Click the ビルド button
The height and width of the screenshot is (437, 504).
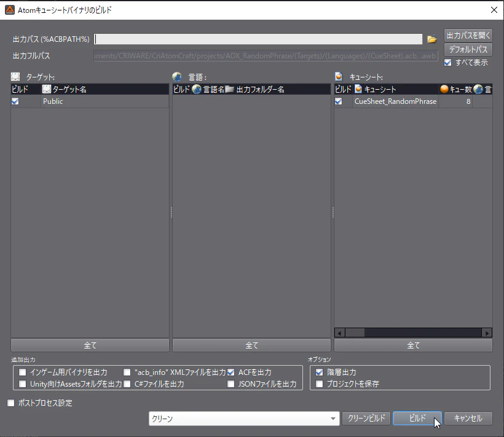[417, 419]
